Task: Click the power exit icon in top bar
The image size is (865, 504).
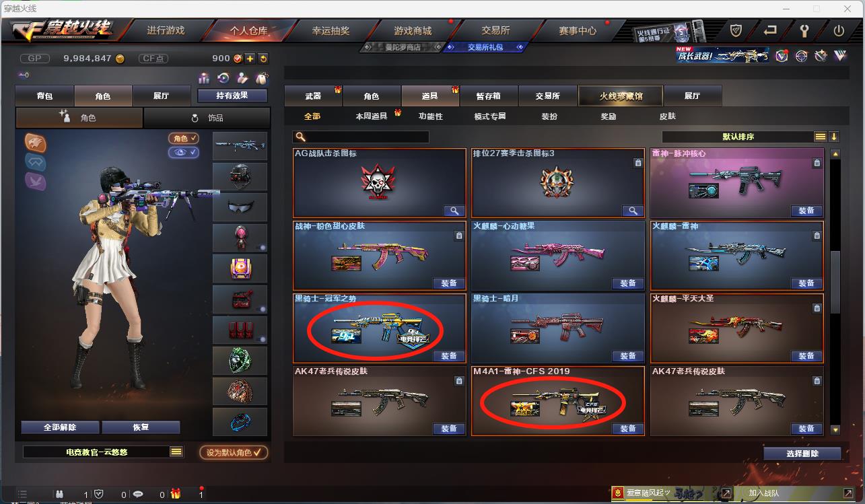Action: click(x=839, y=30)
